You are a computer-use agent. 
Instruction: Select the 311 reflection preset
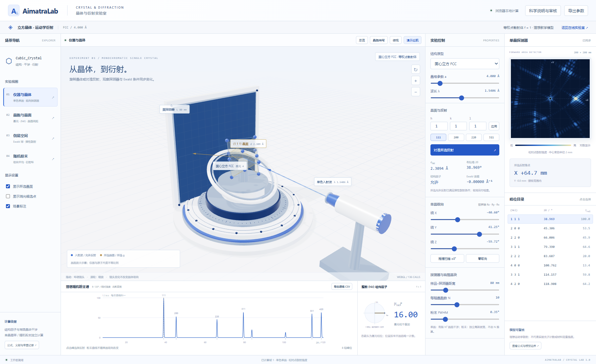coord(491,137)
